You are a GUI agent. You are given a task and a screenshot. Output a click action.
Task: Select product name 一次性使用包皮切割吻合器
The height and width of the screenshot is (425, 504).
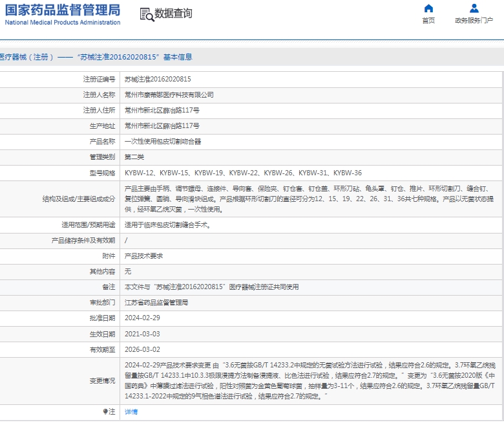point(163,142)
